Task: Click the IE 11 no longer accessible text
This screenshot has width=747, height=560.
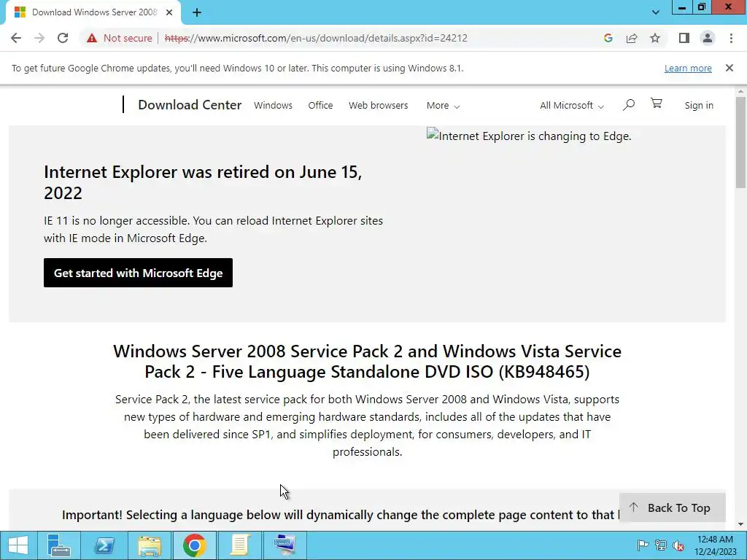Action: click(214, 230)
